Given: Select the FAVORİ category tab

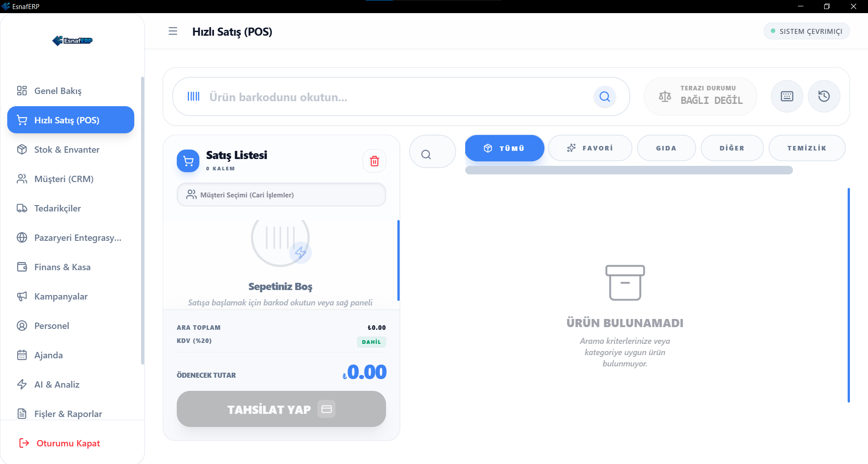Looking at the screenshot, I should pos(590,148).
